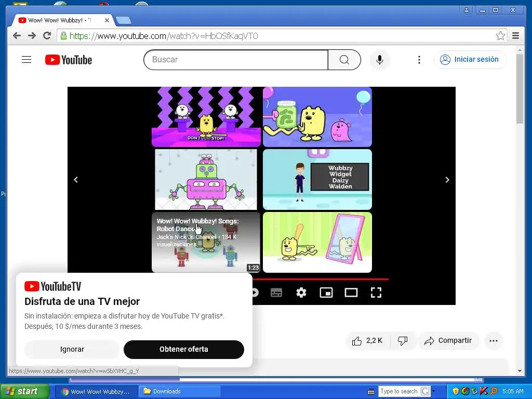This screenshot has width=532, height=399.
Task: Open more actions ellipsis menu
Action: pyautogui.click(x=494, y=341)
